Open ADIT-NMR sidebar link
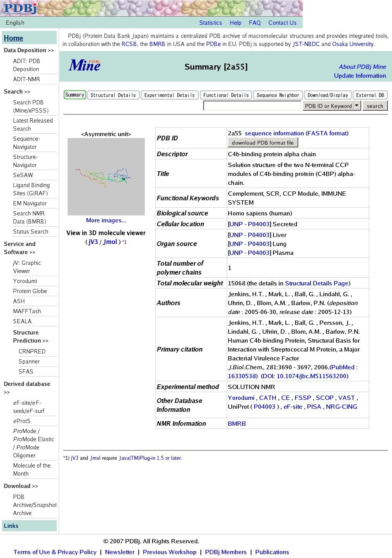The height and width of the screenshot is (558, 392). tap(27, 79)
